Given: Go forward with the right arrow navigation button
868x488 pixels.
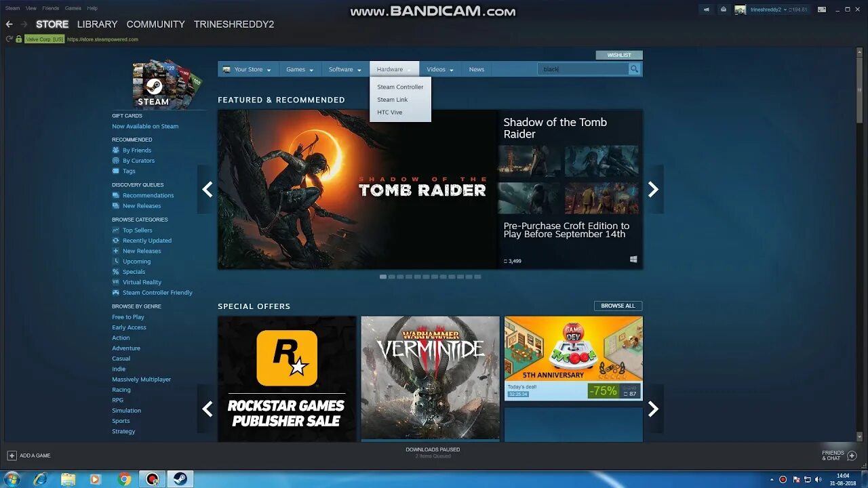Looking at the screenshot, I should [24, 24].
